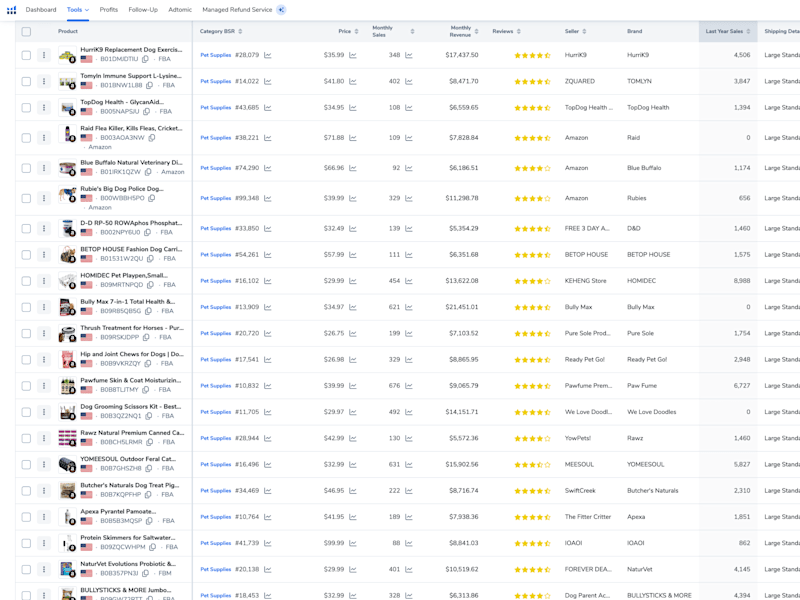Copy ASIN B003AOA3NW
This screenshot has height=600, width=800.
pos(152,138)
